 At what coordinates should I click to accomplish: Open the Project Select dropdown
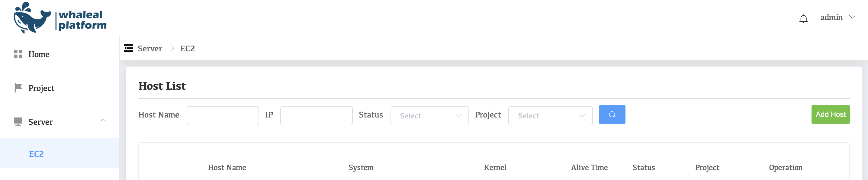(550, 116)
